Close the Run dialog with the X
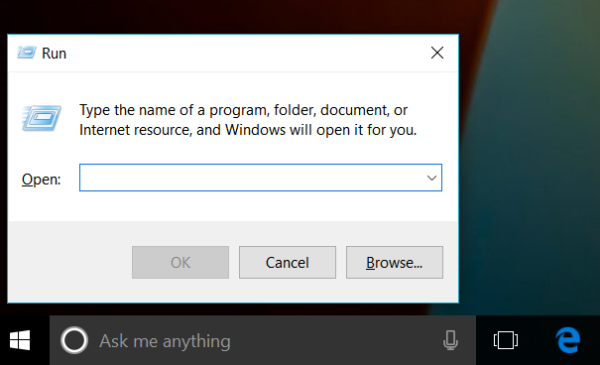The image size is (600, 365). (437, 53)
